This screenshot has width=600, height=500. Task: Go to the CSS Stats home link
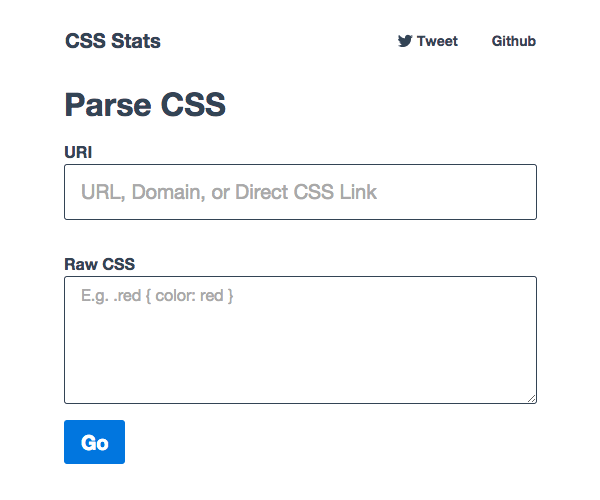pos(113,41)
